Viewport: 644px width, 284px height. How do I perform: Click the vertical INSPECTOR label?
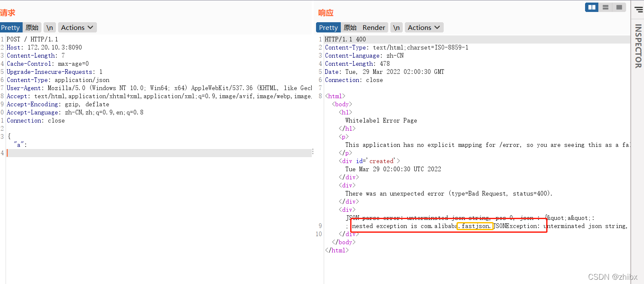(638, 46)
